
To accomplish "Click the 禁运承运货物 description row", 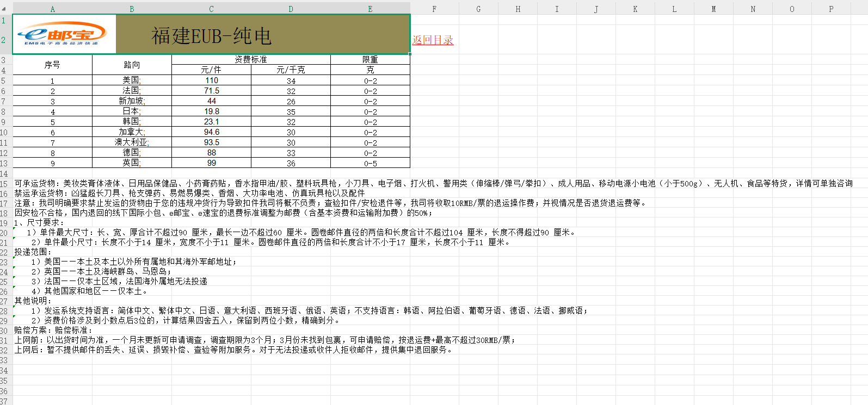I will 189,193.
